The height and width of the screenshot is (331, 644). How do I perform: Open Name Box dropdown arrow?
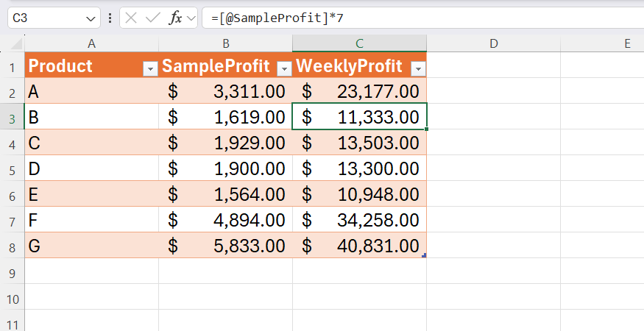(x=91, y=18)
